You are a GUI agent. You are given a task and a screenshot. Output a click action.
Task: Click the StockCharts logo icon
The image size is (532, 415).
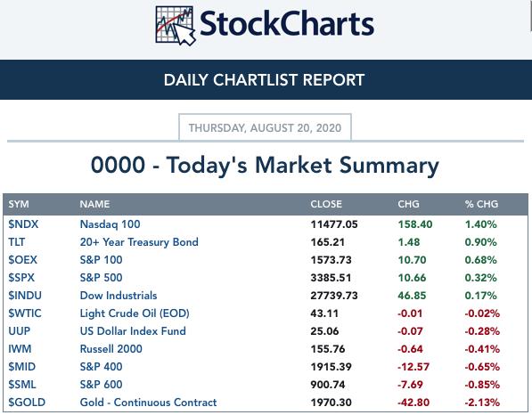(176, 26)
